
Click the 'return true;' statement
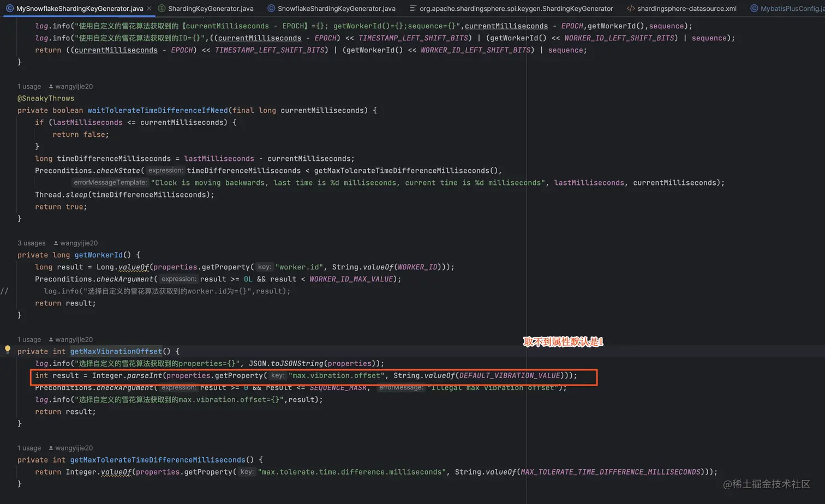click(61, 207)
